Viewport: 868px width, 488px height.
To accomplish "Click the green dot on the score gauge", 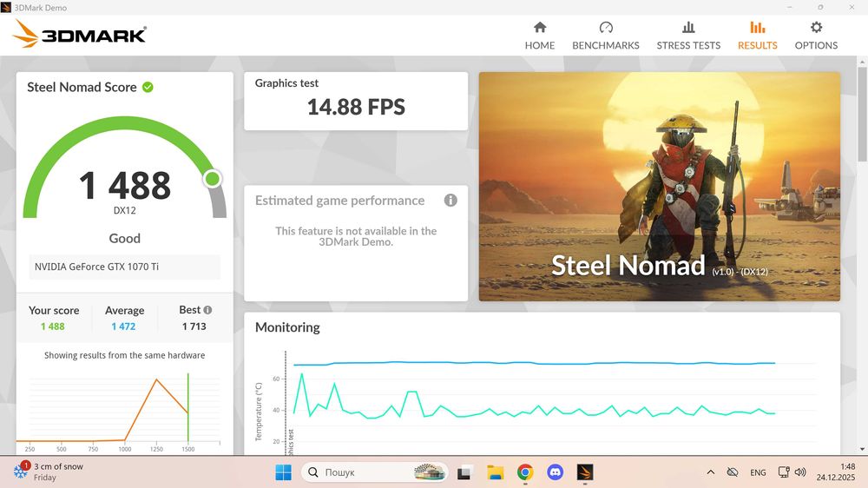I will pos(212,178).
